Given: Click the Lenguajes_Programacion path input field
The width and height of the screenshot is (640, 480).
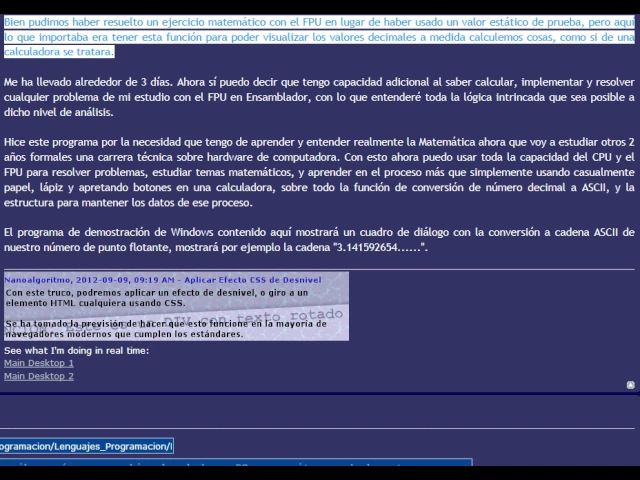Looking at the screenshot, I should click(x=87, y=446).
